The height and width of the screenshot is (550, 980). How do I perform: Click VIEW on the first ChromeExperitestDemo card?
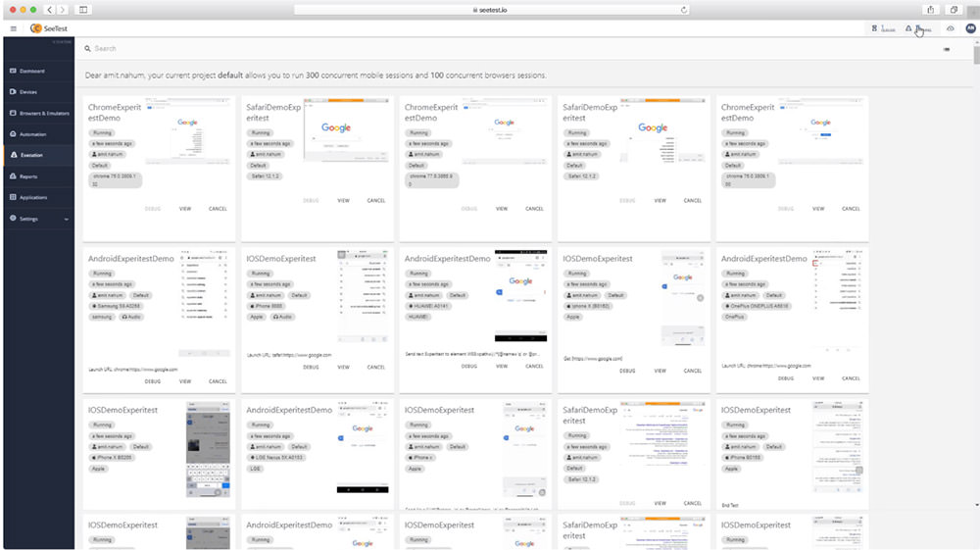pyautogui.click(x=185, y=209)
